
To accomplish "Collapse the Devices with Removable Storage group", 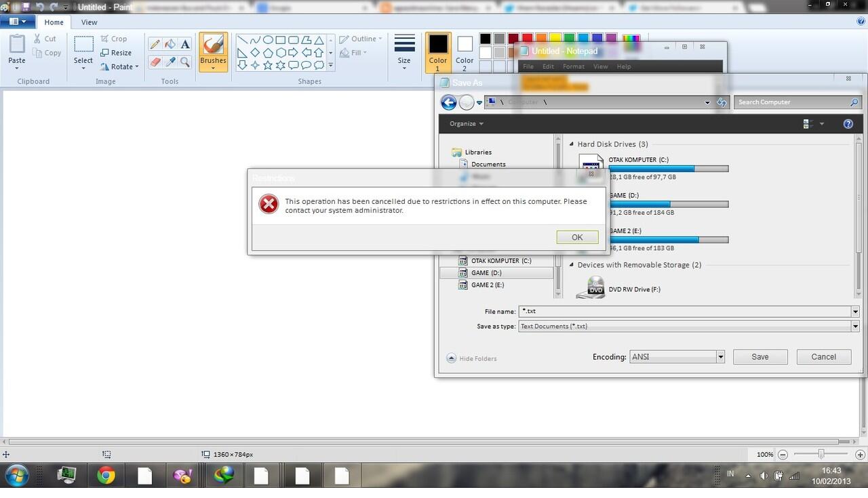I will coord(572,265).
